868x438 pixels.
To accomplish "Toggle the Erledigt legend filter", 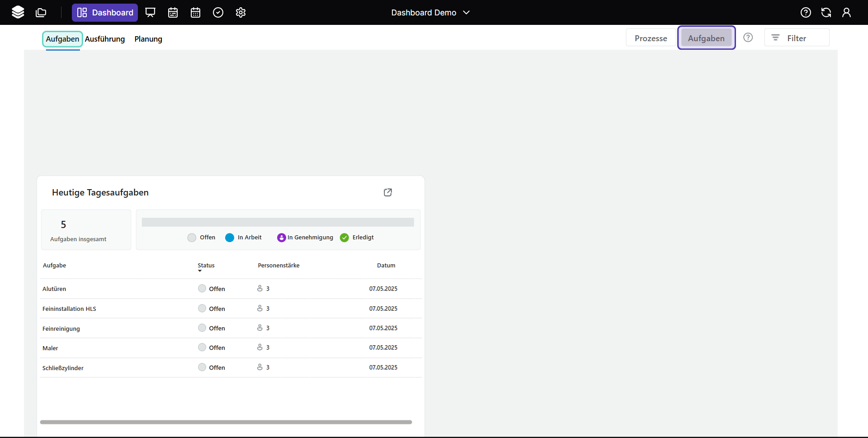I will tap(357, 238).
